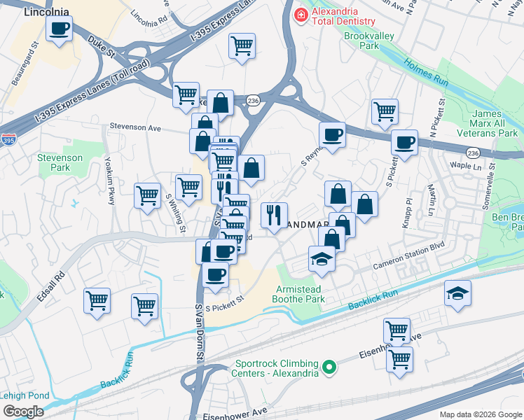This screenshot has width=524, height=420.
Task: Click the shopping cart marker near N Pickett St
Action: [385, 115]
